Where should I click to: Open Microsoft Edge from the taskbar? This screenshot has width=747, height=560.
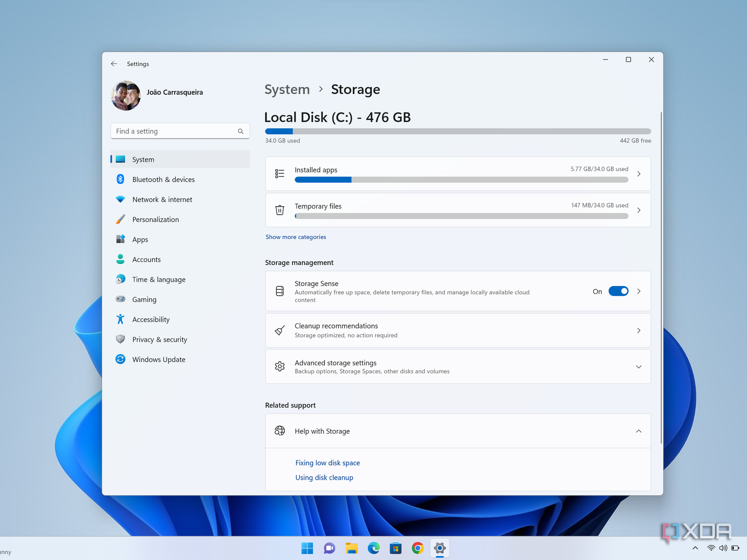click(x=373, y=548)
